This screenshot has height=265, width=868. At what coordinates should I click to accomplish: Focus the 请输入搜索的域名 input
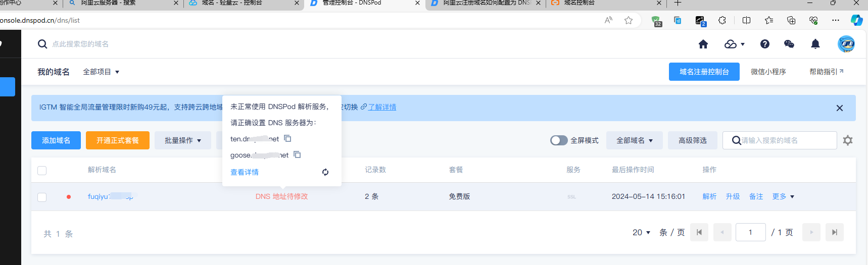pos(780,140)
